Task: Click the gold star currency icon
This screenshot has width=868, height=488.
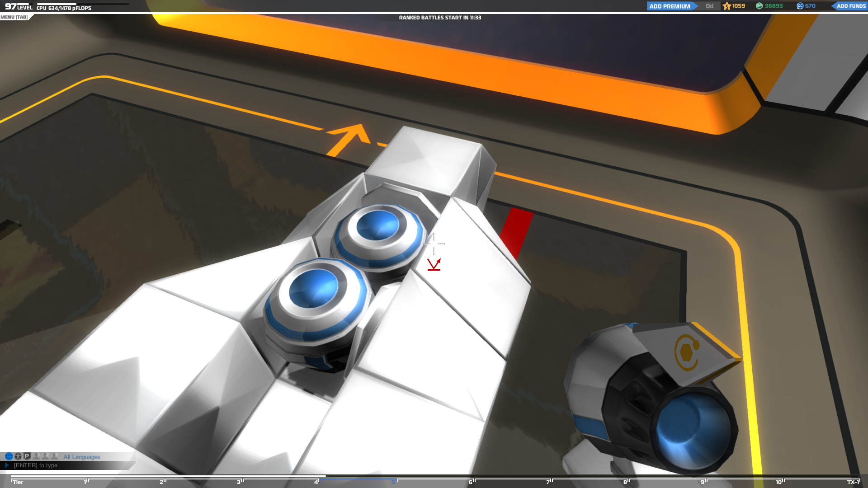Action: (x=727, y=6)
